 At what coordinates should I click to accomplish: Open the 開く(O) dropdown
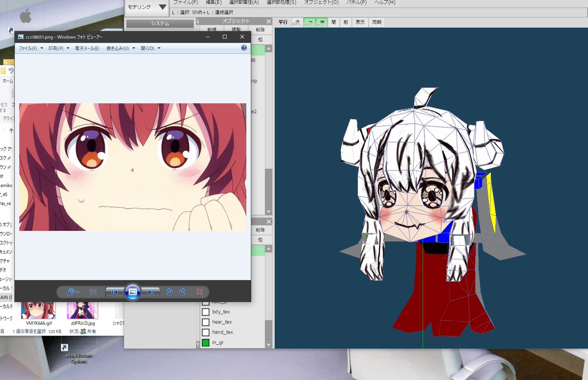click(150, 49)
